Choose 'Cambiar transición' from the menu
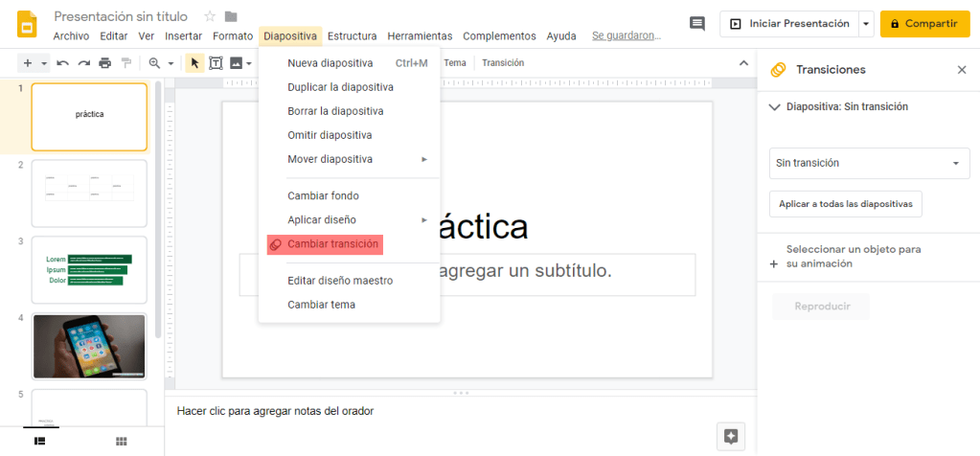This screenshot has height=456, width=980. [x=332, y=244]
